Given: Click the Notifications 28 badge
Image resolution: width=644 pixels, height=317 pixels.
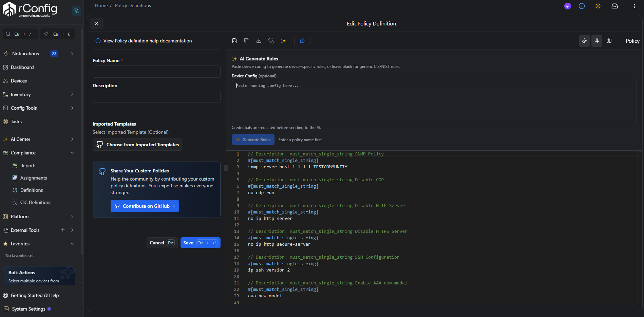Looking at the screenshot, I should coord(54,54).
